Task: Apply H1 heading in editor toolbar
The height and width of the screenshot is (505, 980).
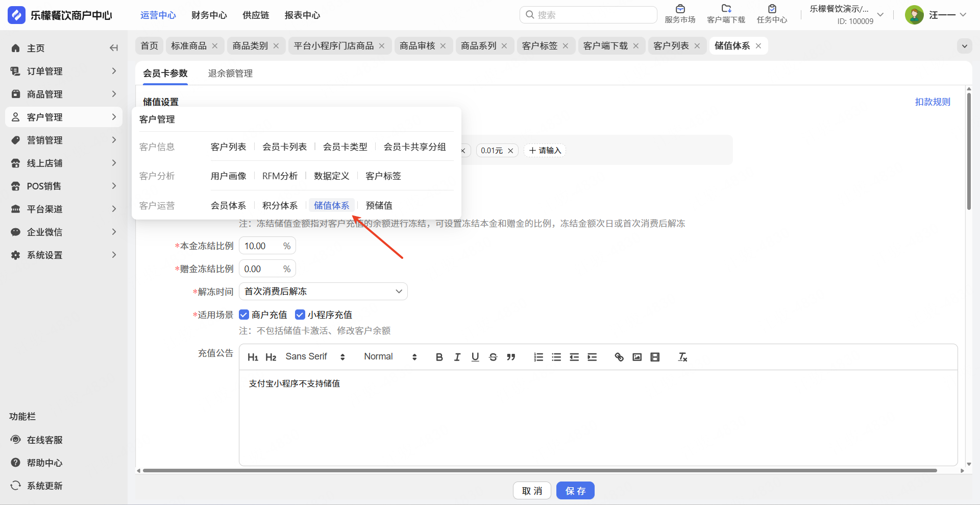Action: coord(253,357)
